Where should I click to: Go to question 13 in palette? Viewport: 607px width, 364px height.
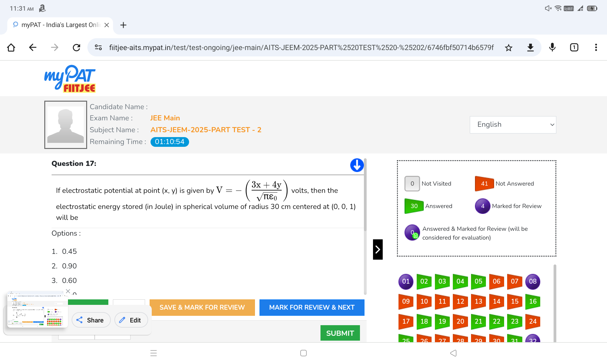pos(478,302)
